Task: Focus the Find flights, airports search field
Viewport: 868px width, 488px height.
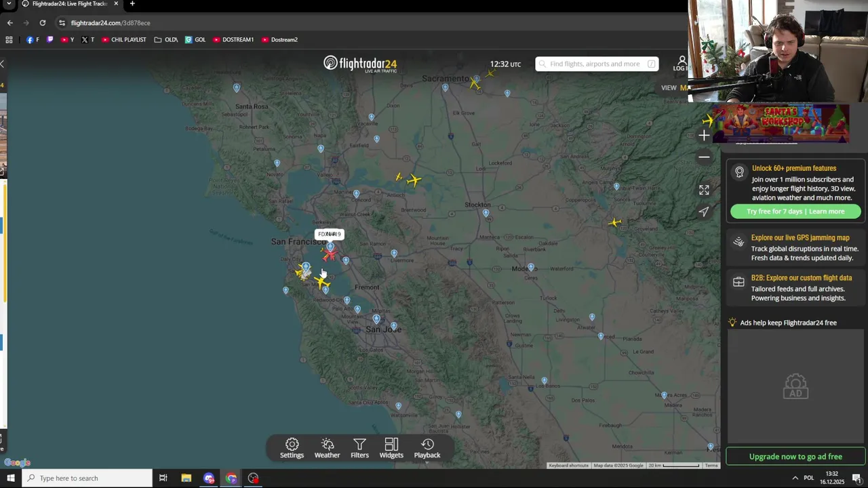Action: 597,64
